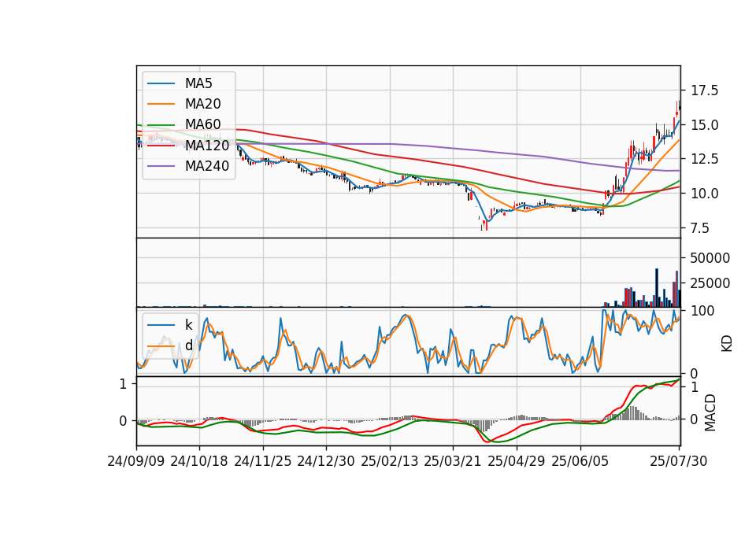Click the MA240 legend label
Image resolution: width=756 pixels, height=543 pixels.
(x=207, y=166)
